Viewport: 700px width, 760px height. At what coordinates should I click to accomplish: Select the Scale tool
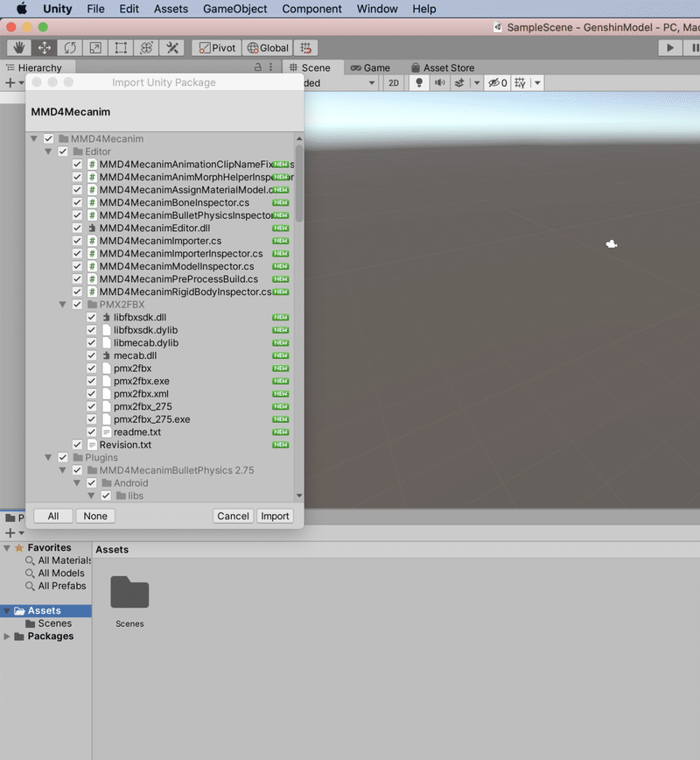pyautogui.click(x=95, y=47)
